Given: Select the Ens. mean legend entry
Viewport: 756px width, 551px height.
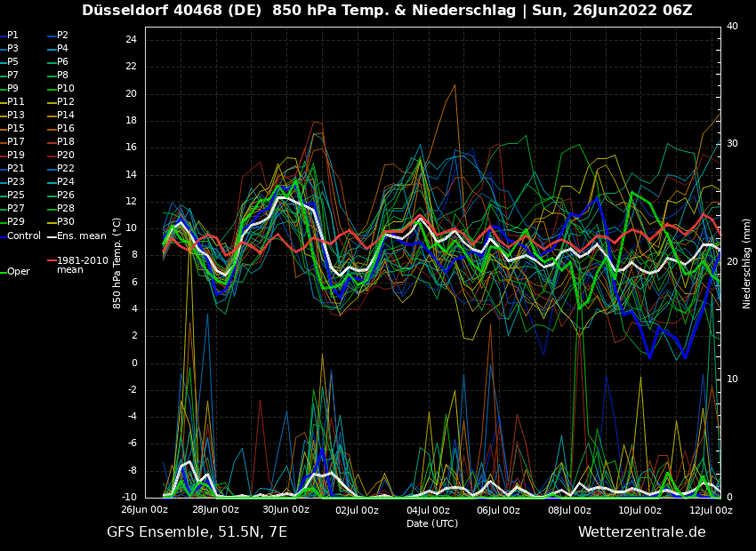Looking at the screenshot, I should click(81, 236).
